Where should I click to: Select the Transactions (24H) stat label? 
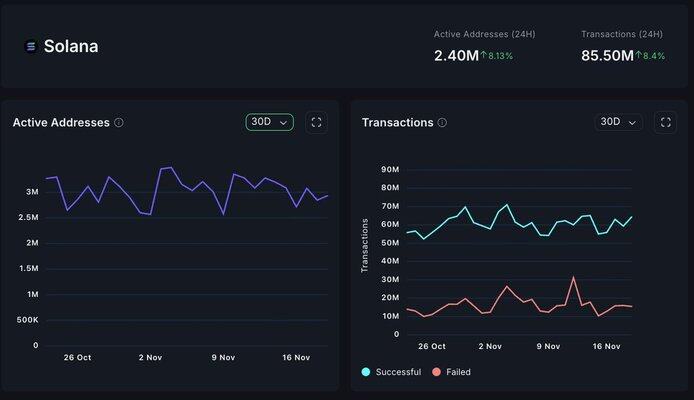[x=622, y=34]
